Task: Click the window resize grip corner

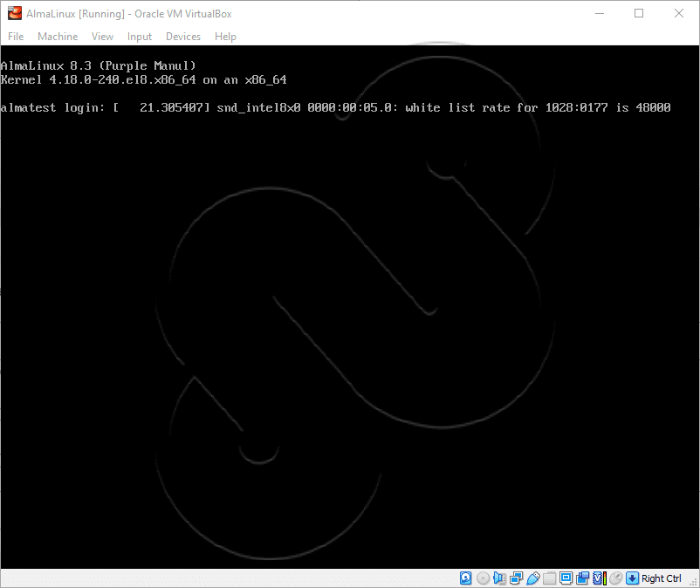Action: [x=694, y=582]
